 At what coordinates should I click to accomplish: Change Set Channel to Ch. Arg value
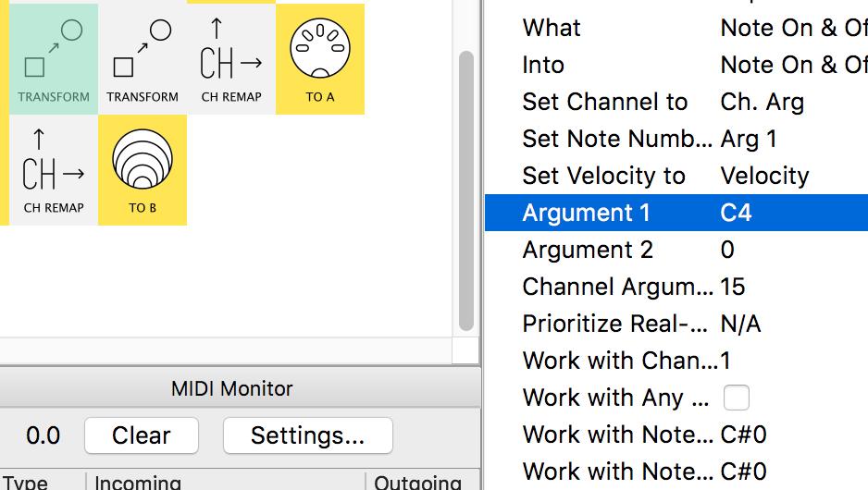coord(763,102)
